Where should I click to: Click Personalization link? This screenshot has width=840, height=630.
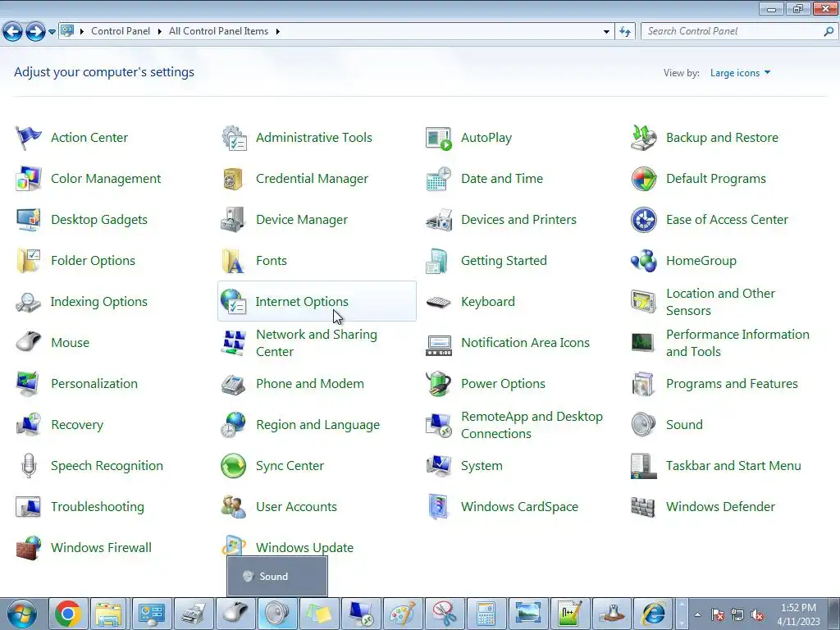point(94,384)
